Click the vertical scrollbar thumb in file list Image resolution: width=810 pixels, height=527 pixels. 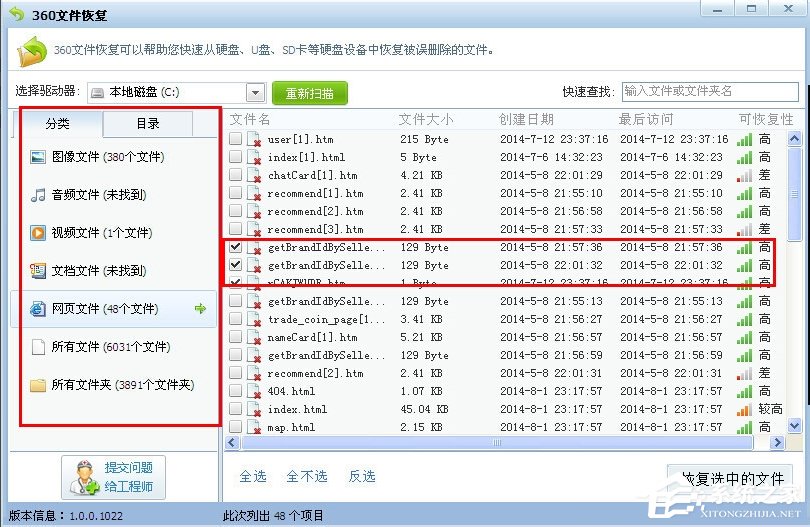point(795,194)
